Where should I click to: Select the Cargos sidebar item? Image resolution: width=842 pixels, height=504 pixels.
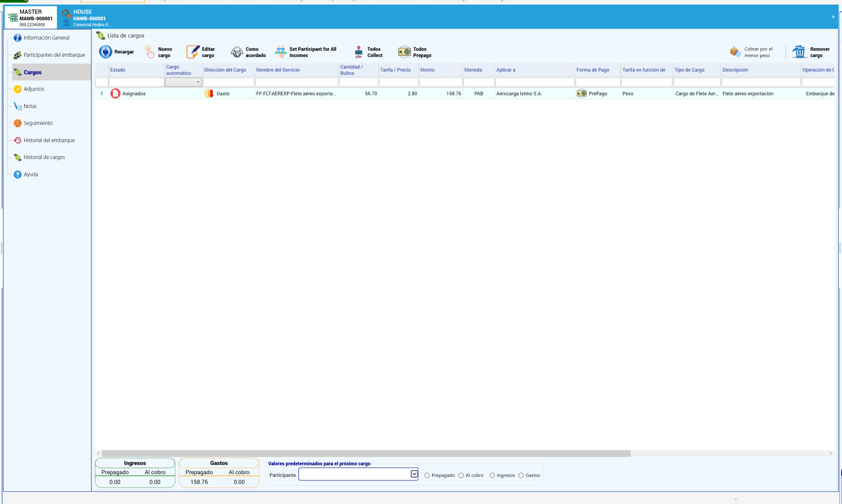tap(52, 72)
